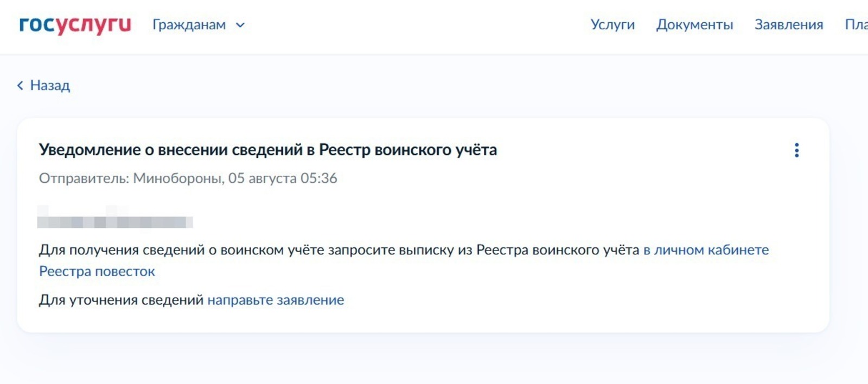Click the Госуслуги logo
Viewport: 868px width, 384px height.
point(74,24)
